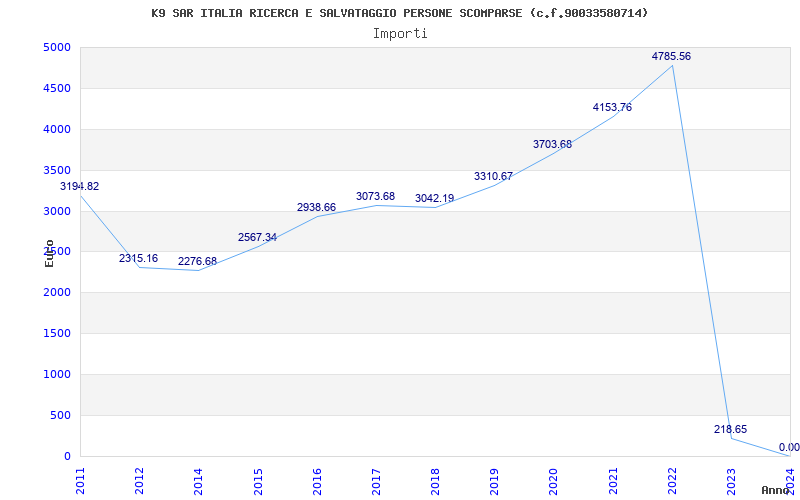Click the 4000 y-axis tick label
This screenshot has height=500, width=800.
tap(57, 129)
